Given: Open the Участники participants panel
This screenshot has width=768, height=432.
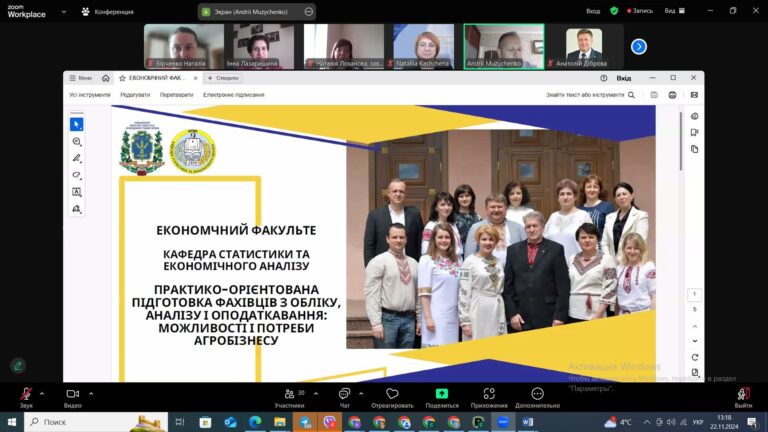Looking at the screenshot, I should tap(289, 394).
